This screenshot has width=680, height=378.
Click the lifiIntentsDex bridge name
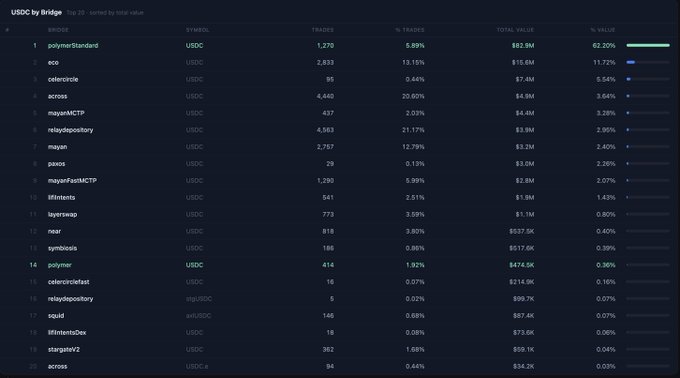[x=67, y=332]
